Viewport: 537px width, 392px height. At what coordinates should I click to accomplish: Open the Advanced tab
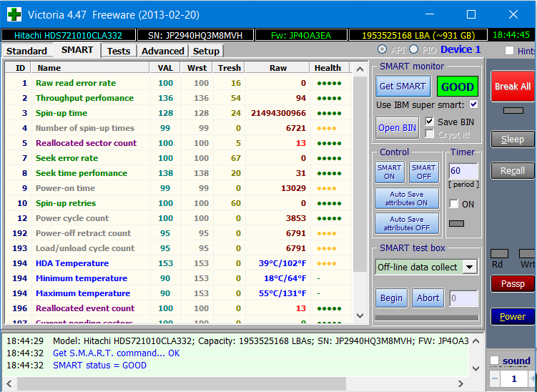(163, 51)
